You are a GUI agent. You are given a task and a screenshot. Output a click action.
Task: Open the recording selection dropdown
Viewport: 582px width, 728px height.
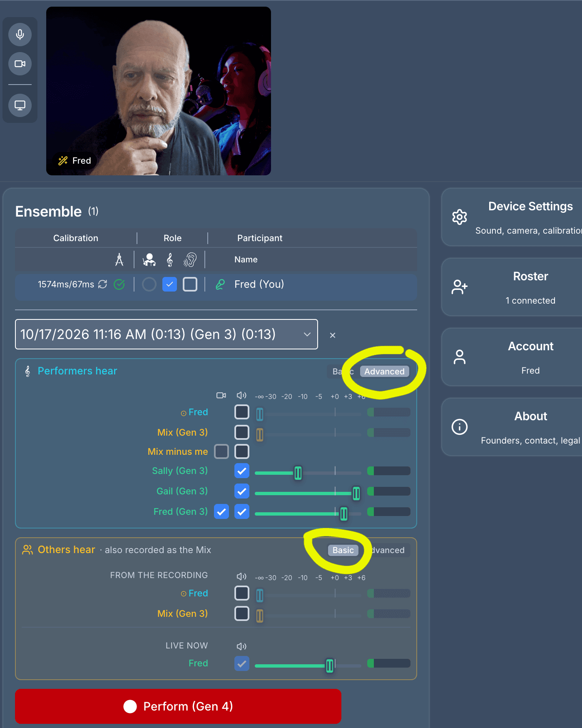pos(167,334)
